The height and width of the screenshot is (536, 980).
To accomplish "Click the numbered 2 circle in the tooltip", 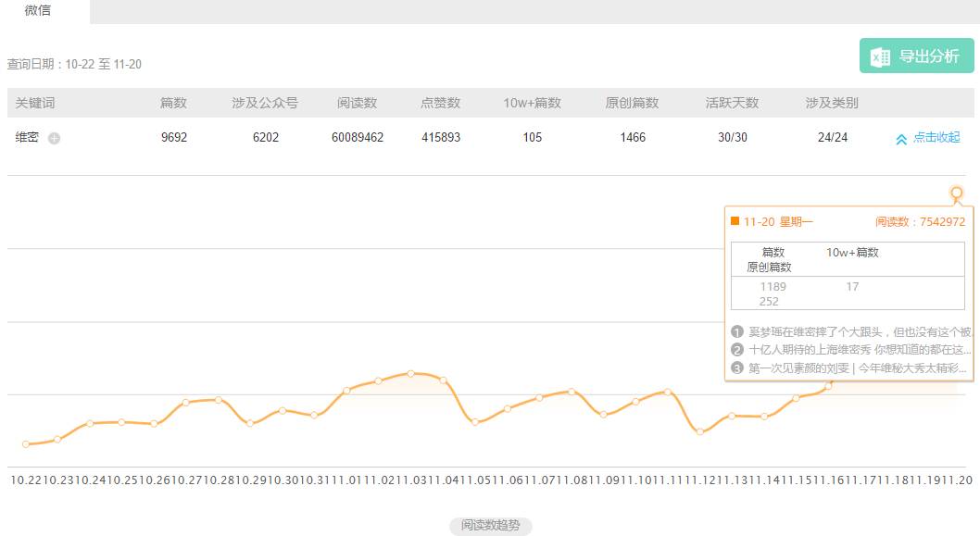I will (737, 350).
